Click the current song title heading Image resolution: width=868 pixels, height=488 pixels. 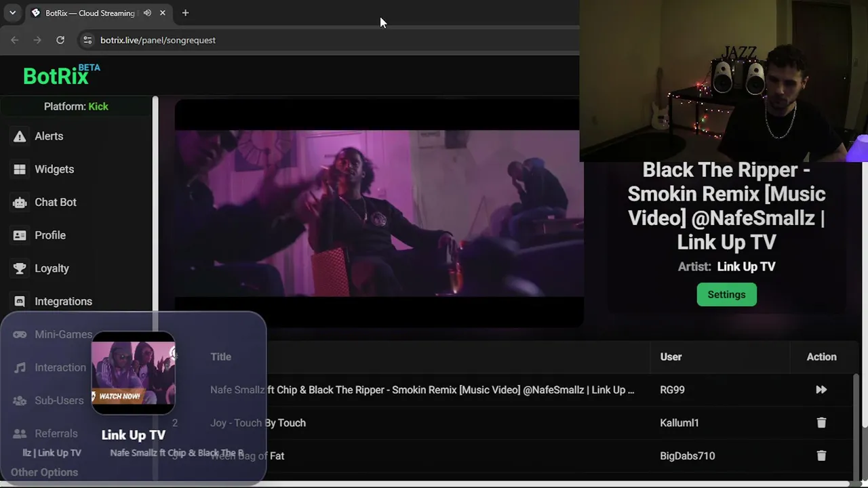726,206
